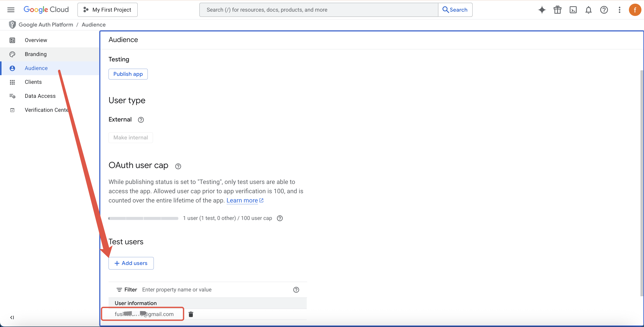The height and width of the screenshot is (327, 644).
Task: Focus the resource search field
Action: click(x=319, y=10)
